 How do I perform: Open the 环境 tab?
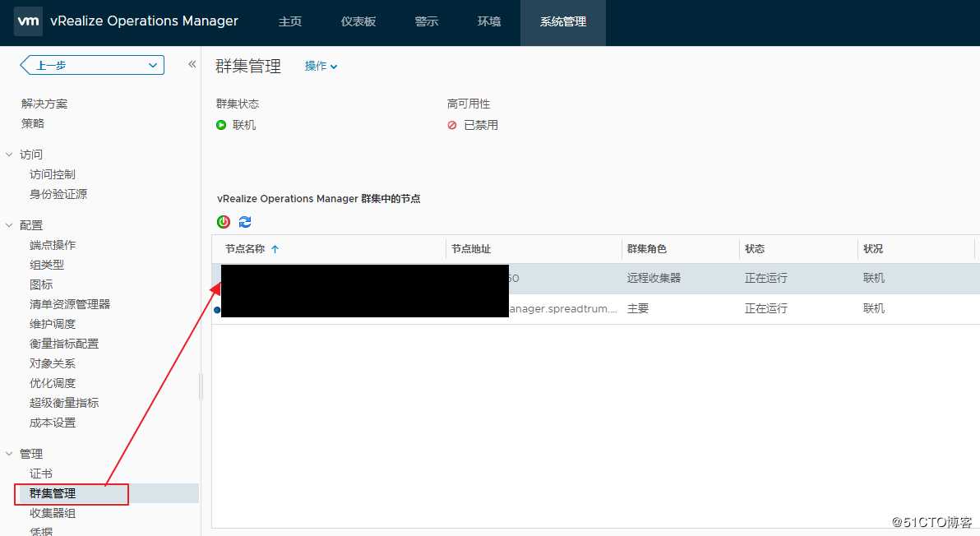coord(488,22)
